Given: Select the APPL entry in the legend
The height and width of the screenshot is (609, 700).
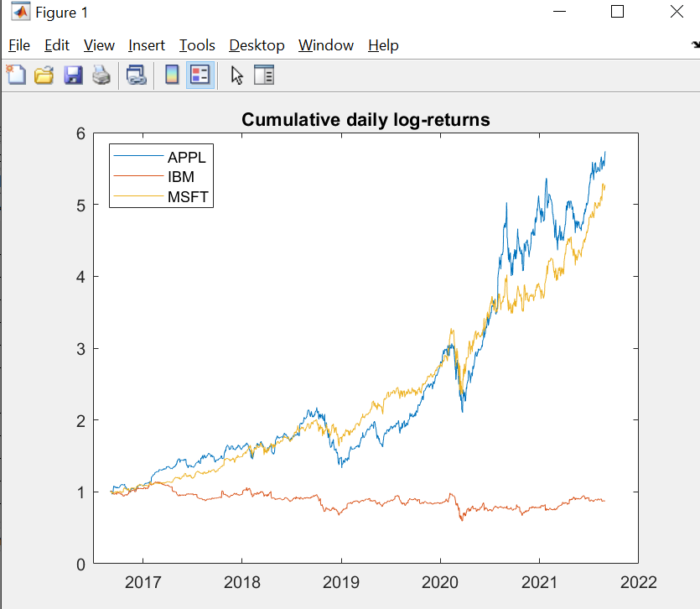Looking at the screenshot, I should point(189,157).
